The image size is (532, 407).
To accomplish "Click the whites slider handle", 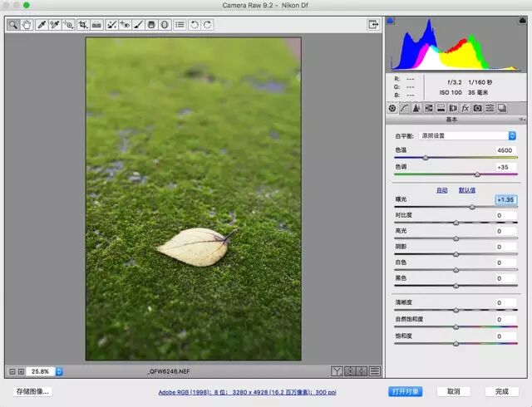I will (x=456, y=270).
